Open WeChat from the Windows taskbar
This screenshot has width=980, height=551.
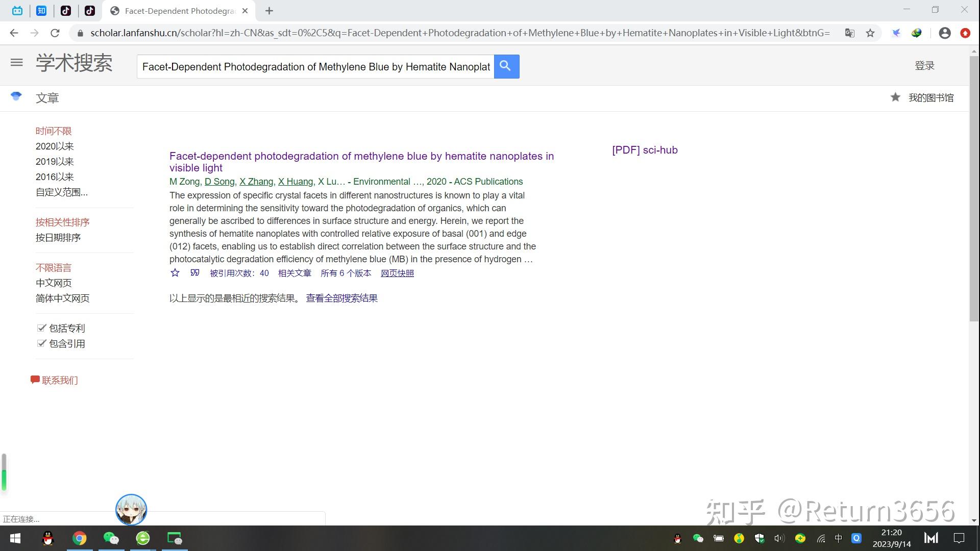(111, 538)
